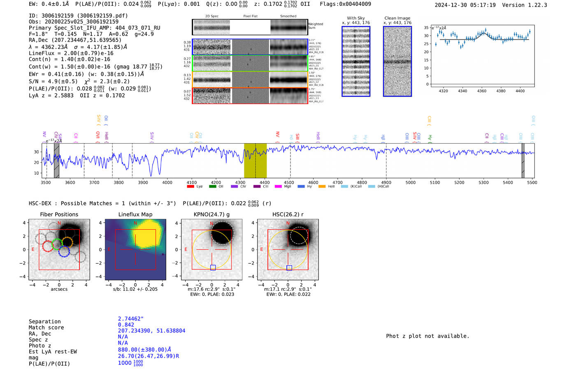Select the magenta MgII legend swatch
The image size is (576, 392).
tap(279, 186)
